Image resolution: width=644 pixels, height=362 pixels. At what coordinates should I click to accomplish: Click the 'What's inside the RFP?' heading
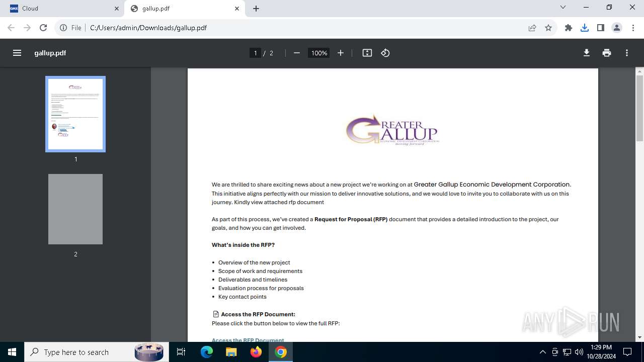click(243, 245)
